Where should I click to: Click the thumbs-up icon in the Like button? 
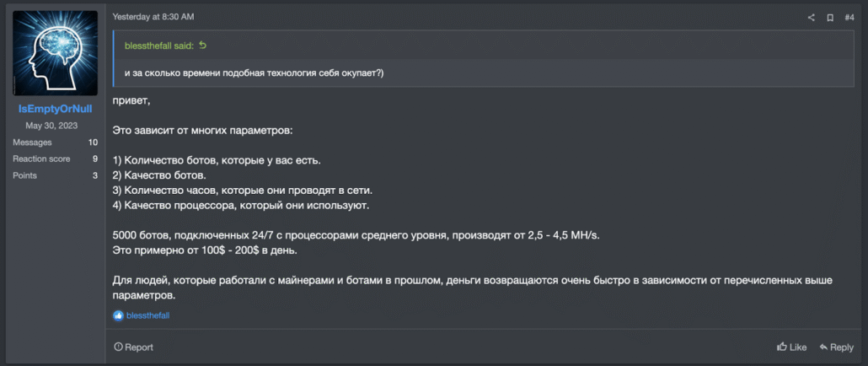pyautogui.click(x=782, y=347)
